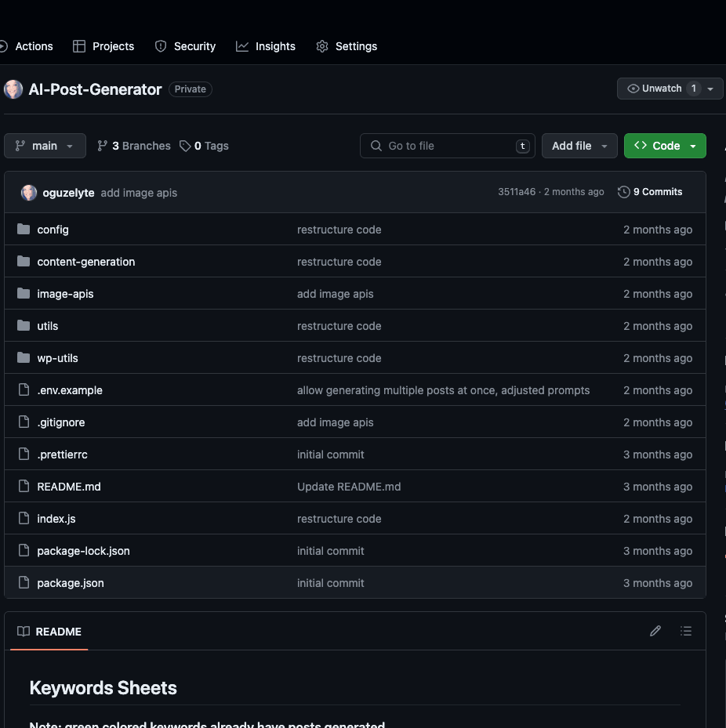The image size is (726, 728).
Task: Click the file icon for index.js
Action: (x=24, y=518)
